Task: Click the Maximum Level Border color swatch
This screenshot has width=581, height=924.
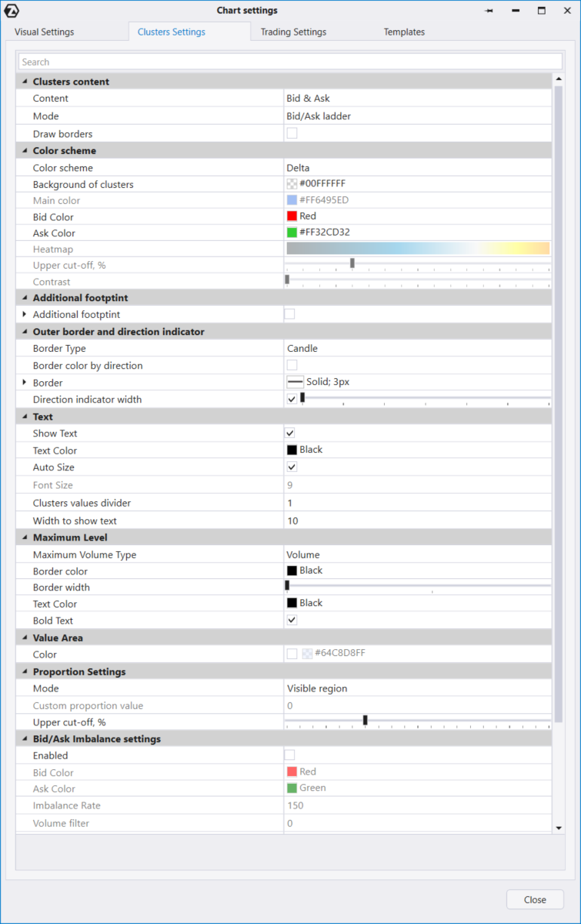Action: coord(292,571)
